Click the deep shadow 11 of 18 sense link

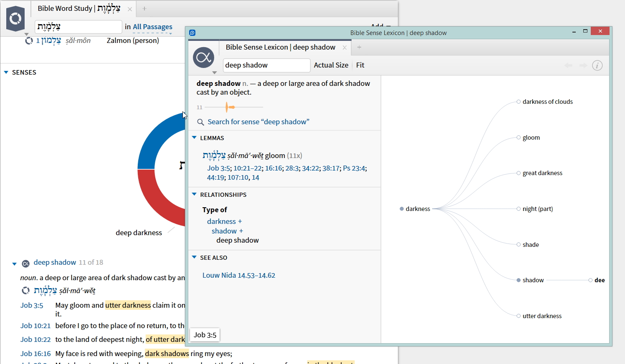[55, 262]
